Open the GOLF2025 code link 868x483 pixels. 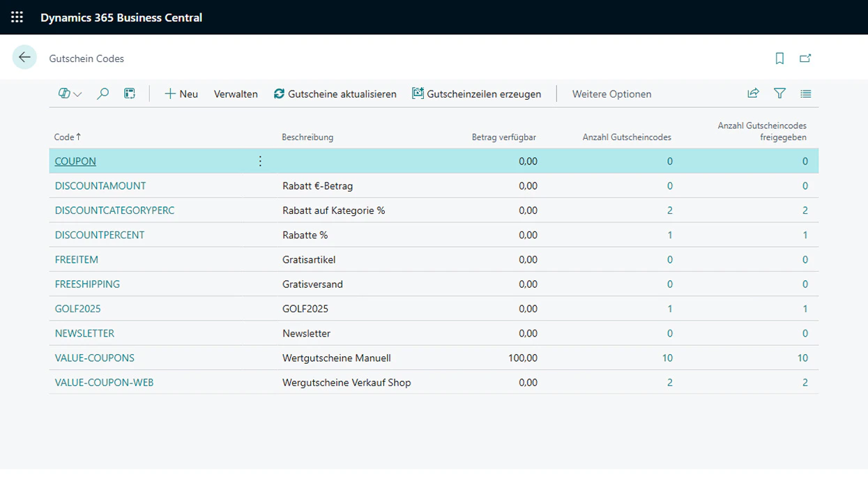77,309
